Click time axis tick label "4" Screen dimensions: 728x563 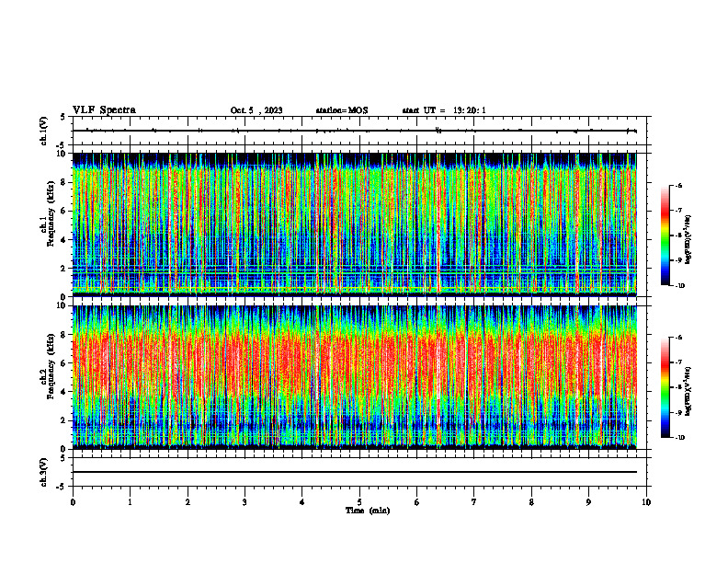tap(302, 502)
